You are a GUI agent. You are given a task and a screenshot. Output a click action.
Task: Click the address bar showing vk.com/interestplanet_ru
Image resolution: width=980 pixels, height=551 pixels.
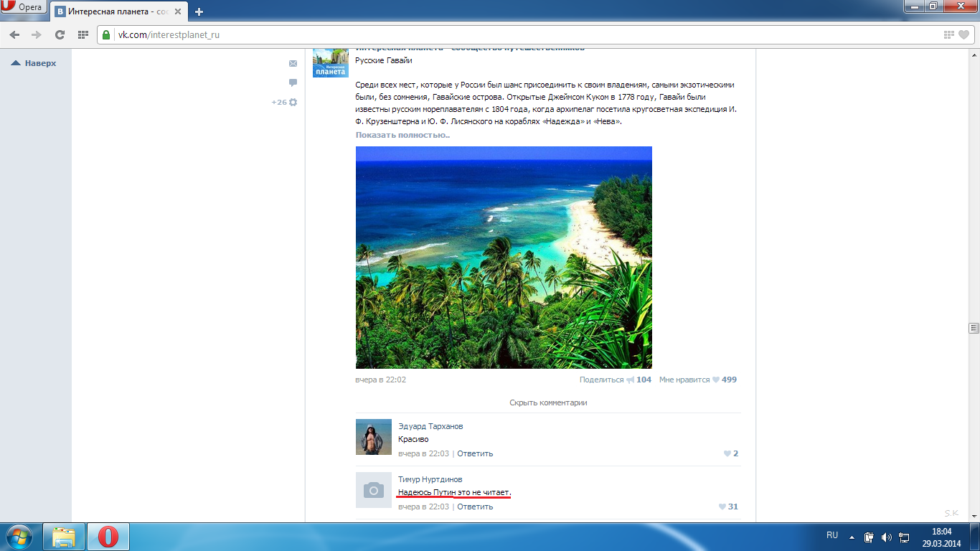click(502, 34)
